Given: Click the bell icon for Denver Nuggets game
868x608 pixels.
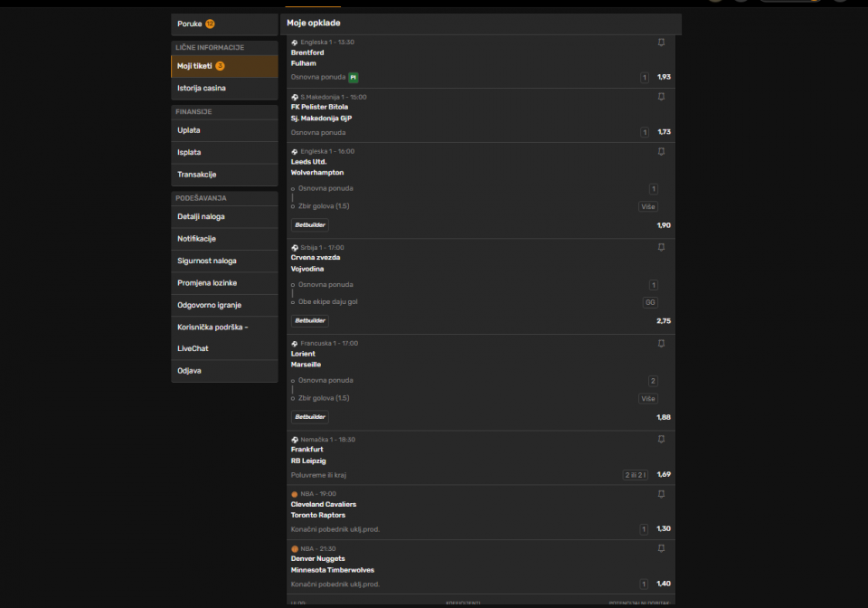Looking at the screenshot, I should point(661,548).
